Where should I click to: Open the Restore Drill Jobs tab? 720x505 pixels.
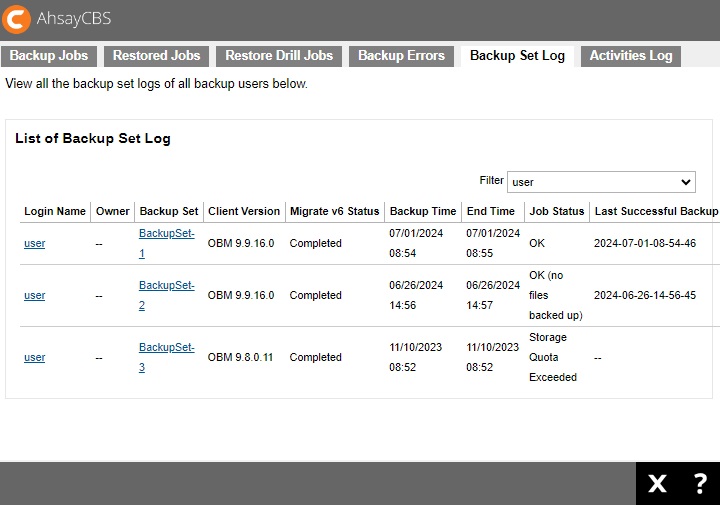click(279, 56)
